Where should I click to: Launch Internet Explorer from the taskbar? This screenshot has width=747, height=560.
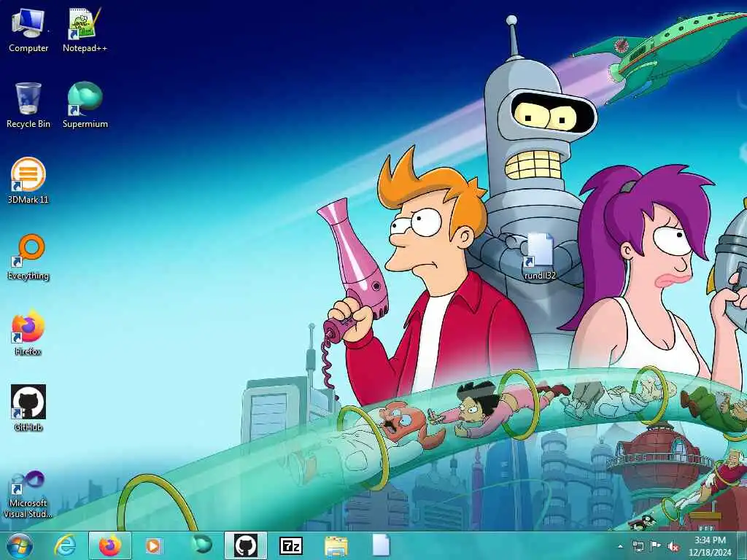65,545
